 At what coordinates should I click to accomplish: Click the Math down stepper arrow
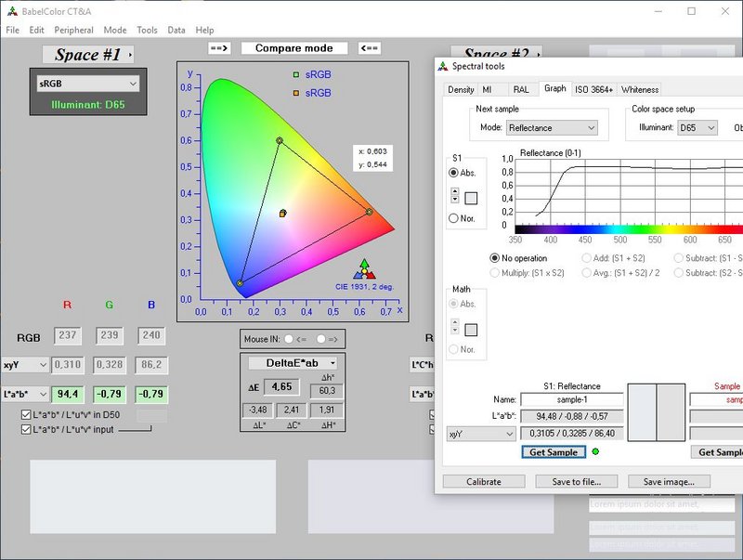point(455,330)
